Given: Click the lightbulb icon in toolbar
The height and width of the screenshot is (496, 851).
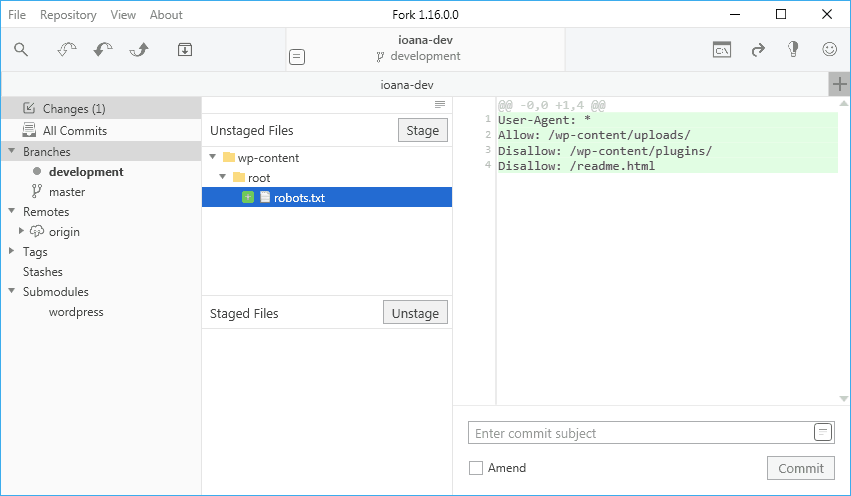Looking at the screenshot, I should (793, 49).
